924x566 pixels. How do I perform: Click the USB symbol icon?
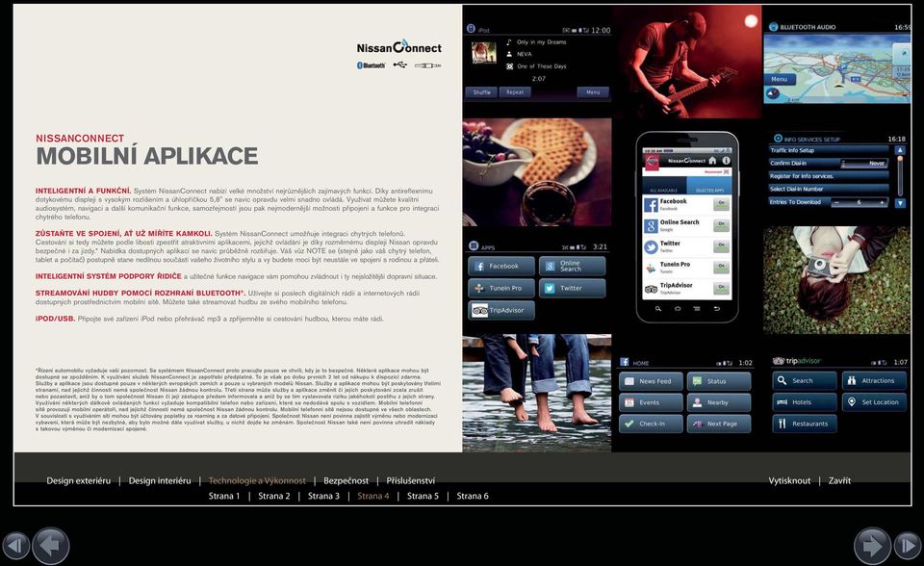400,64
